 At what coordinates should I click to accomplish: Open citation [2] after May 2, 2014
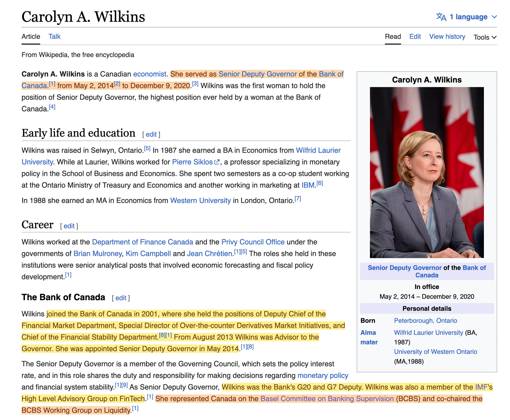[117, 84]
